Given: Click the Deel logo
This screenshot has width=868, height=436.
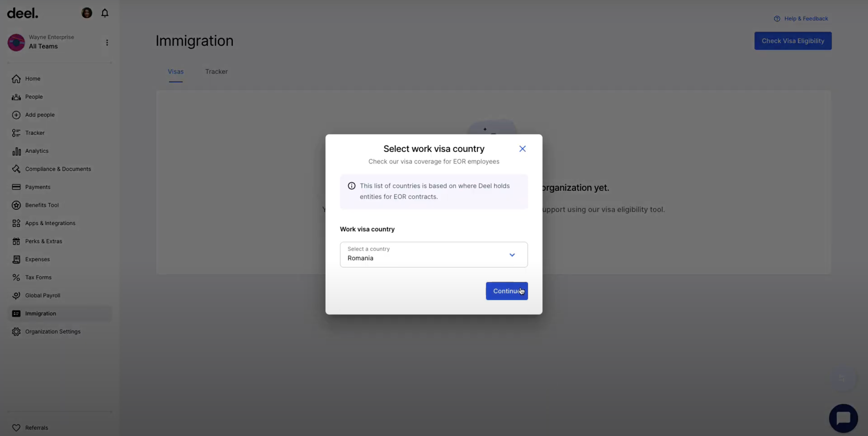Looking at the screenshot, I should pos(23,13).
